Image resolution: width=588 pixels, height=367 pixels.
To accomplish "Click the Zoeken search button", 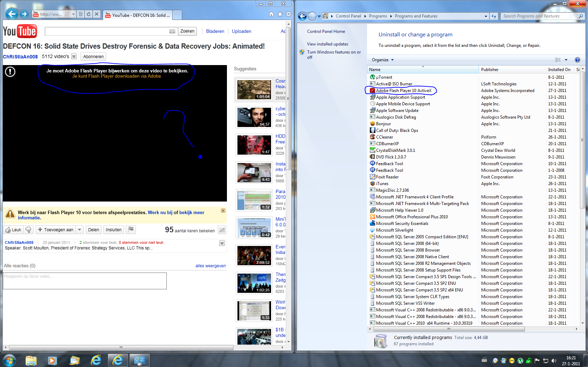I will pos(187,31).
